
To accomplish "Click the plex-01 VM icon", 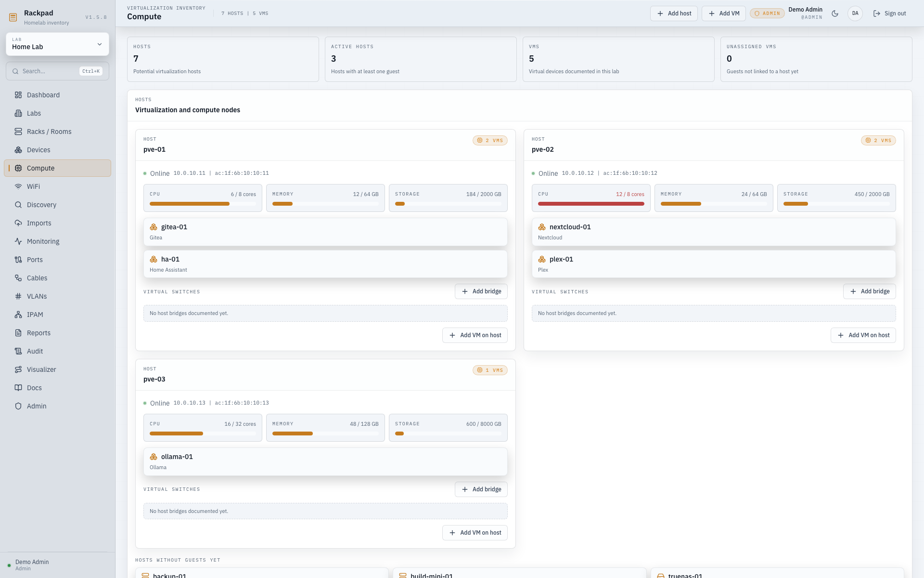I will (x=542, y=259).
